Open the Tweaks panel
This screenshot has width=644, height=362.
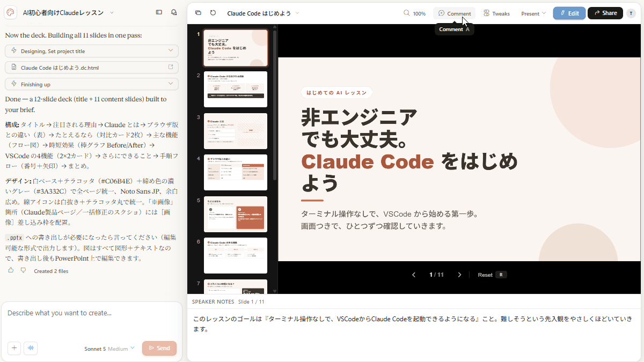click(496, 13)
